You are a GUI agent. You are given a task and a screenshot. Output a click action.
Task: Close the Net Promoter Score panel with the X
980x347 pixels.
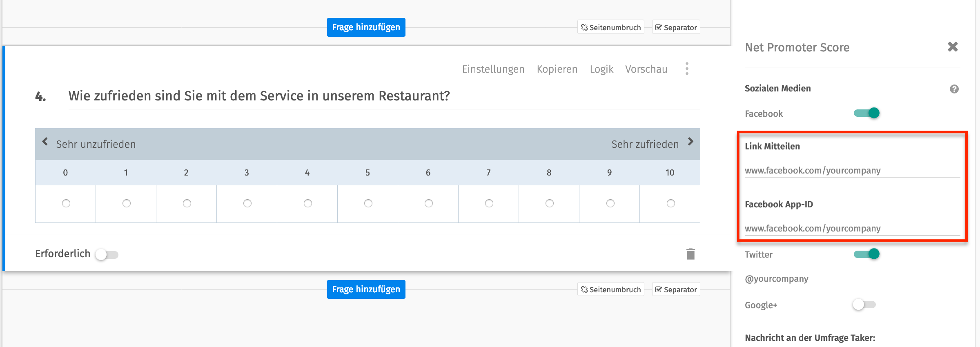click(x=953, y=47)
